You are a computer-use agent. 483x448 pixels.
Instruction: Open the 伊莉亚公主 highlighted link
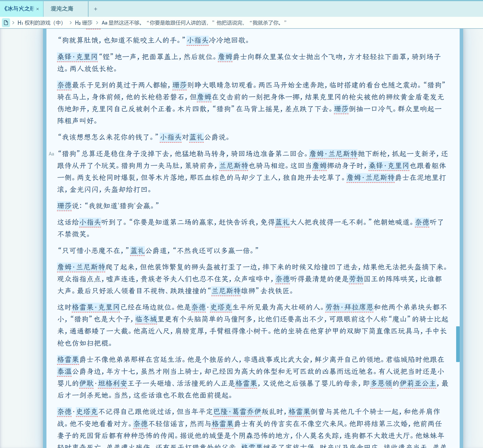pos(418,384)
